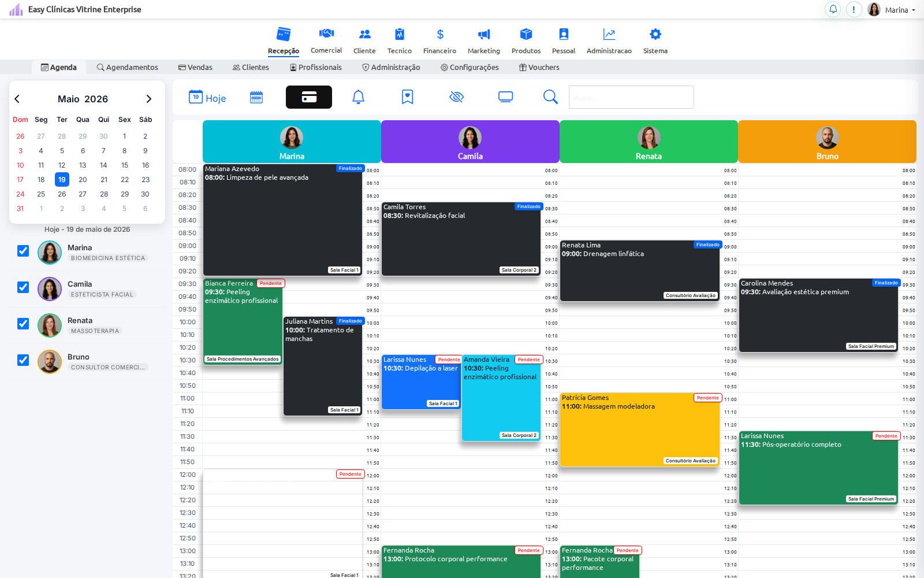Click the bookmark icon in agenda toolbar
This screenshot has width=924, height=578.
pyautogui.click(x=408, y=97)
